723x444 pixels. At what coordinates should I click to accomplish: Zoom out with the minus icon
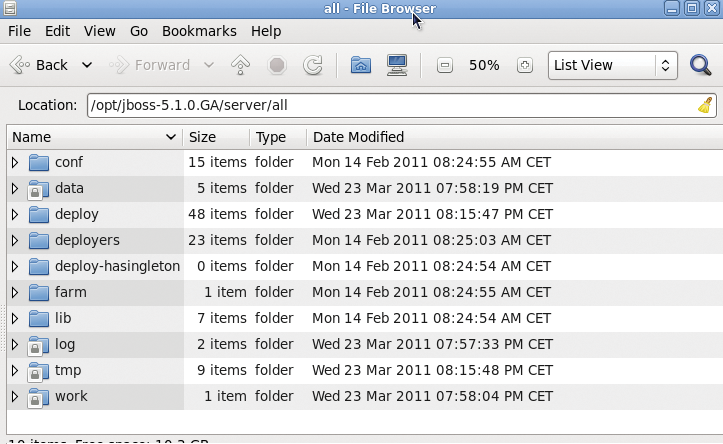444,65
